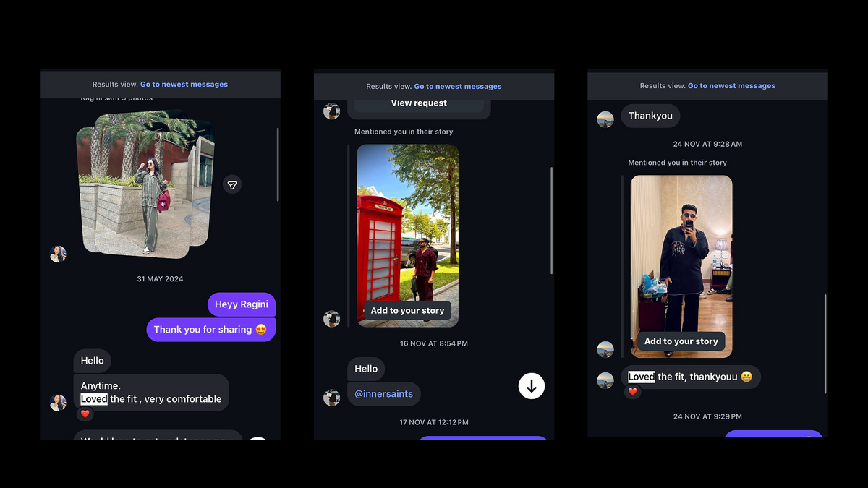
Task: Click 'Go to newest messages' above the 'Thankyou' message
Action: (x=731, y=86)
